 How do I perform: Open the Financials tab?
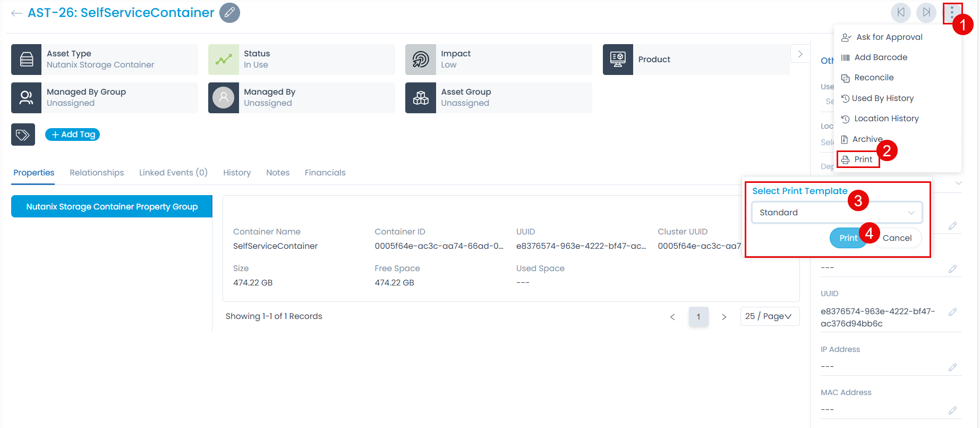click(x=325, y=173)
